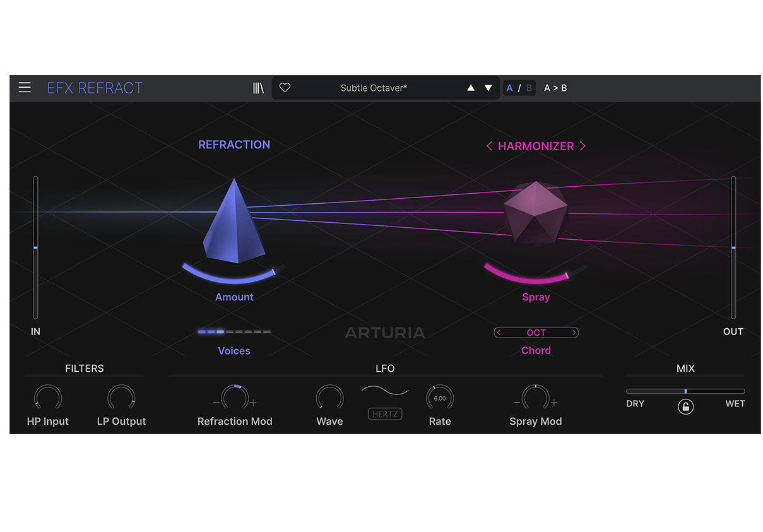
Task: Click the MIX section heading
Action: pyautogui.click(x=685, y=368)
